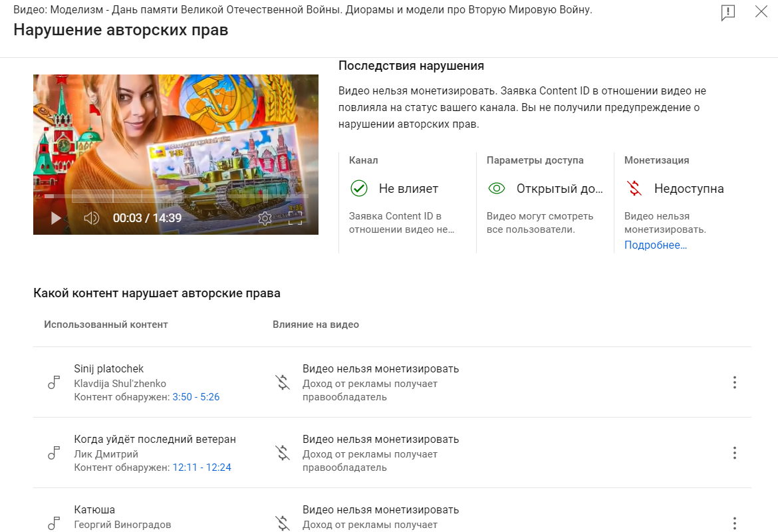Image resolution: width=778 pixels, height=532 pixels.
Task: Play the video preview
Action: pyautogui.click(x=56, y=218)
